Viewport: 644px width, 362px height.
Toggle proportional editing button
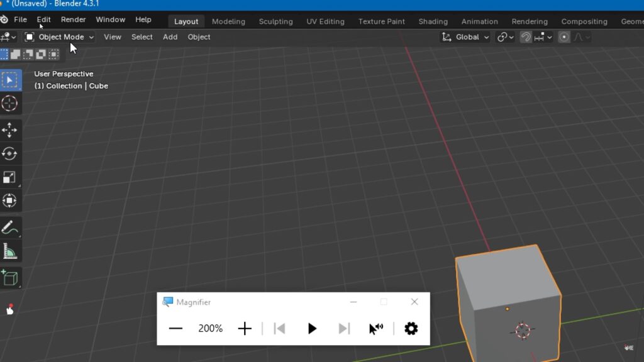pos(564,37)
